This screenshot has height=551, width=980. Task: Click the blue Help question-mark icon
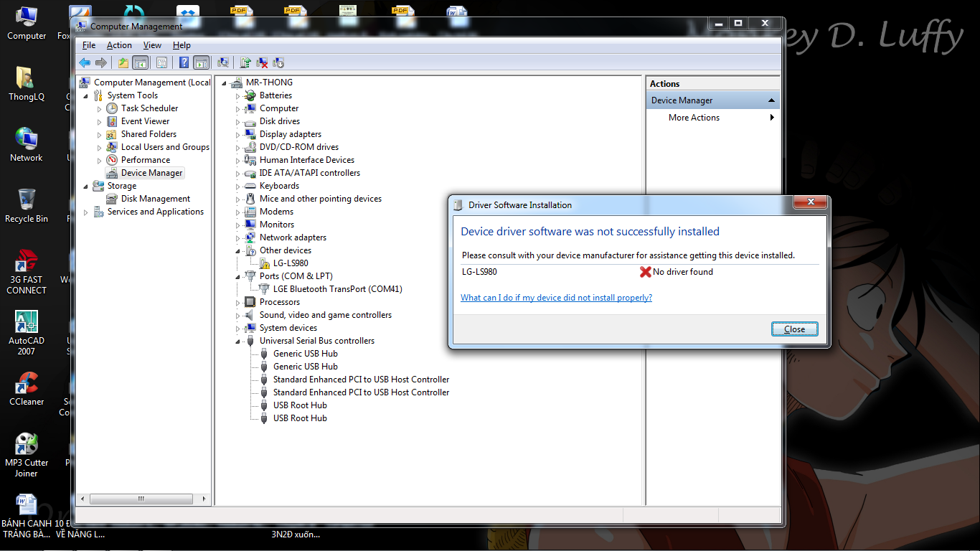[184, 63]
